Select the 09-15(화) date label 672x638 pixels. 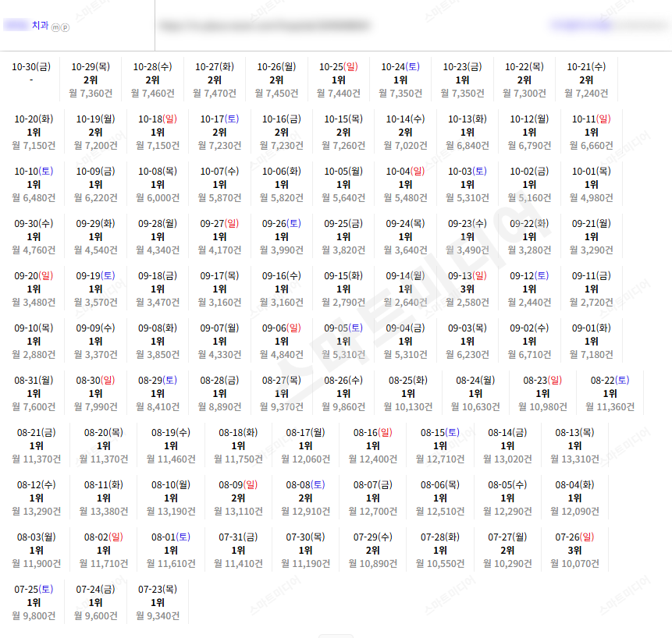point(343,276)
